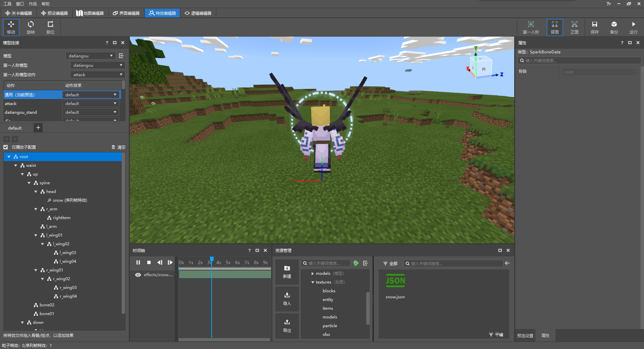Click the 新建 (New) resource button
This screenshot has width=644, height=349.
(x=287, y=271)
